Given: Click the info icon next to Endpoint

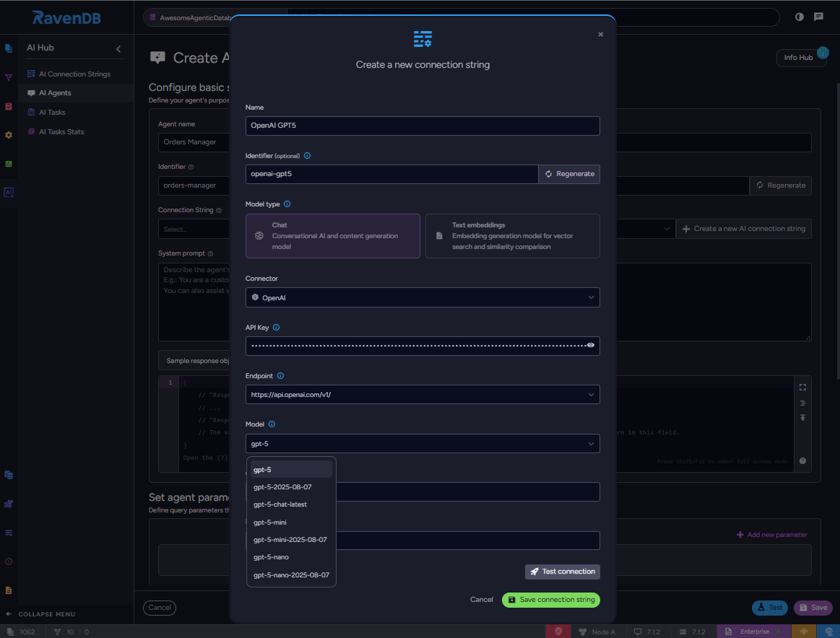Looking at the screenshot, I should coord(280,376).
